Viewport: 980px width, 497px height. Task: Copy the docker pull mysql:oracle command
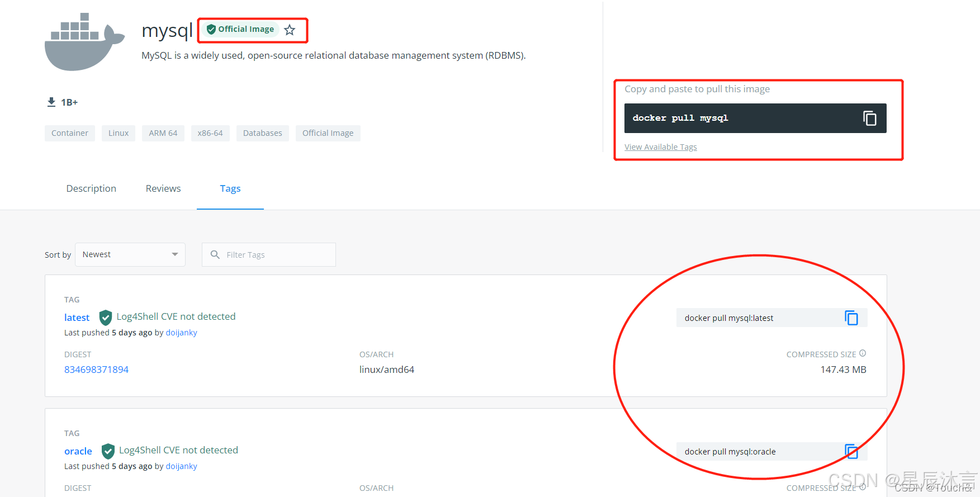pyautogui.click(x=851, y=451)
